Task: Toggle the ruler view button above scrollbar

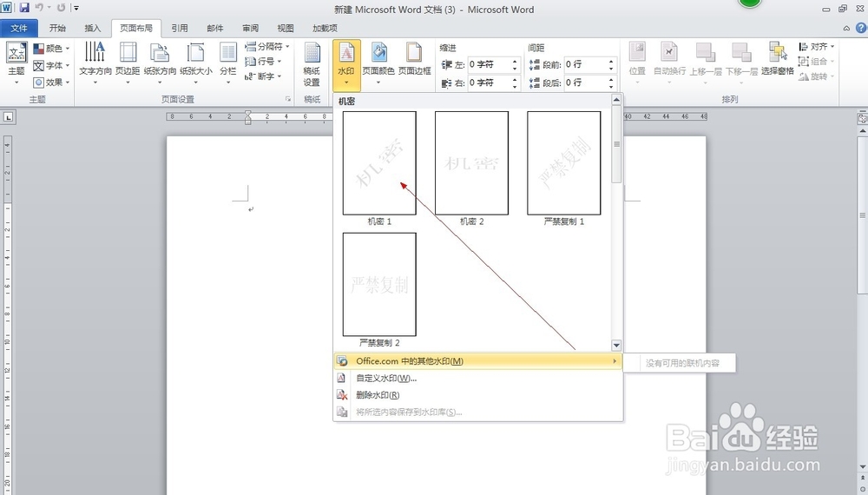Action: coord(862,118)
